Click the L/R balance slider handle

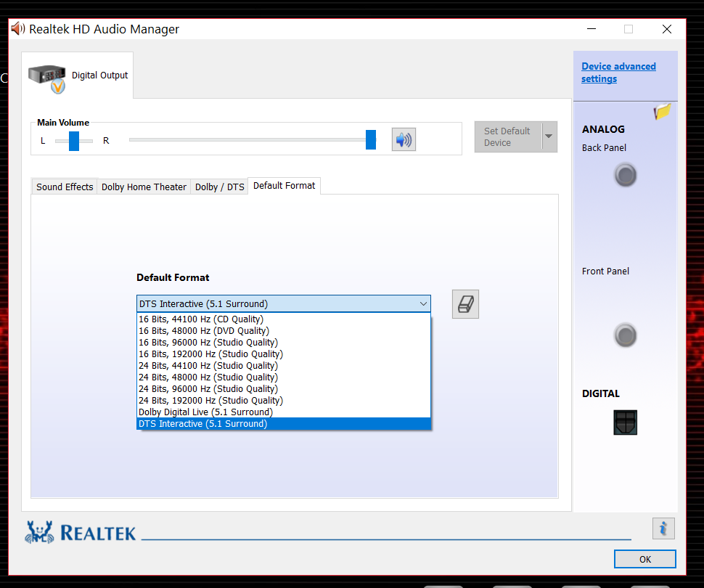coord(74,141)
